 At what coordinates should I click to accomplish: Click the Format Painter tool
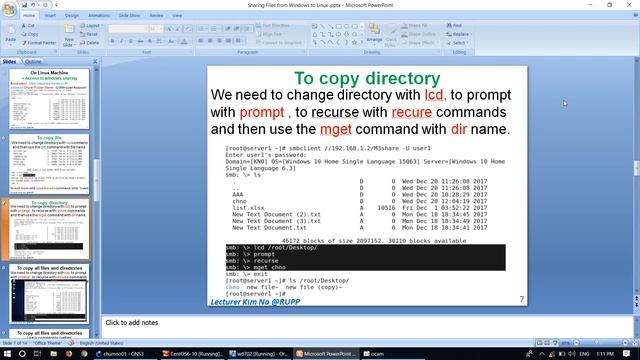point(39,42)
